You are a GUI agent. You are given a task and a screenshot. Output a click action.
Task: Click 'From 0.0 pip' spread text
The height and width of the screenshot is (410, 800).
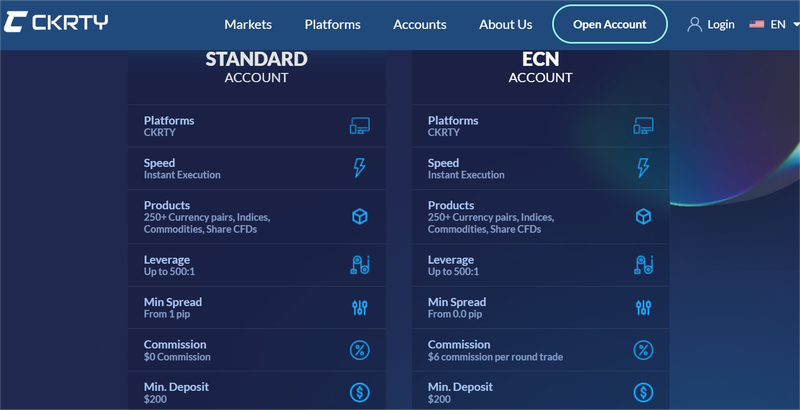[x=455, y=314]
